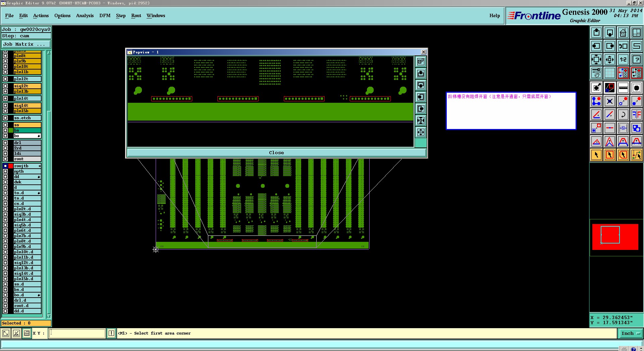The image size is (644, 351).
Task: Toggle display checkbox for layer bo
Action: tap(5, 136)
